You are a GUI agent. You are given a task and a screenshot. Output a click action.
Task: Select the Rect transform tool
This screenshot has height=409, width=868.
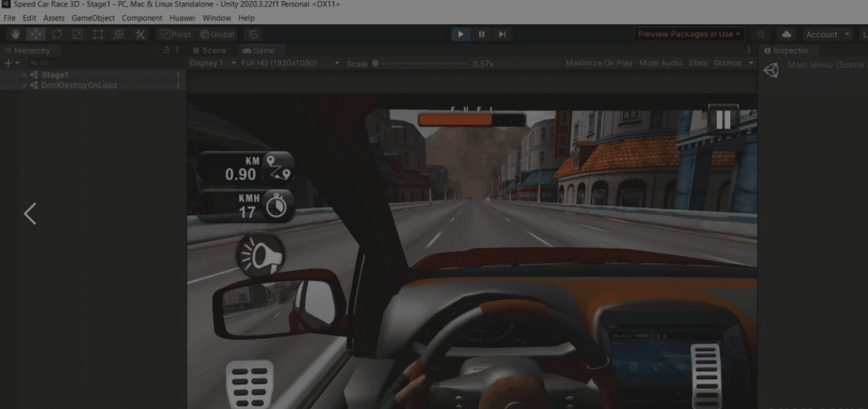pyautogui.click(x=98, y=34)
